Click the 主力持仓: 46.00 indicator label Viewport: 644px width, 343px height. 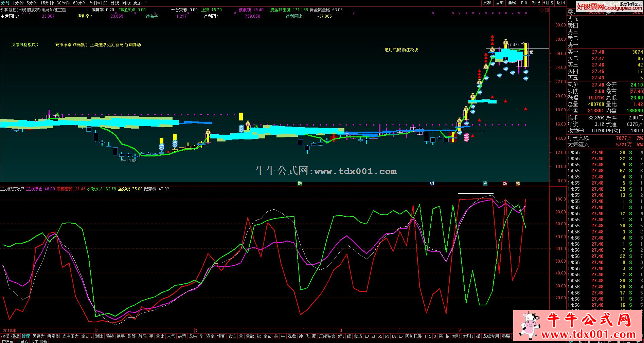point(40,189)
